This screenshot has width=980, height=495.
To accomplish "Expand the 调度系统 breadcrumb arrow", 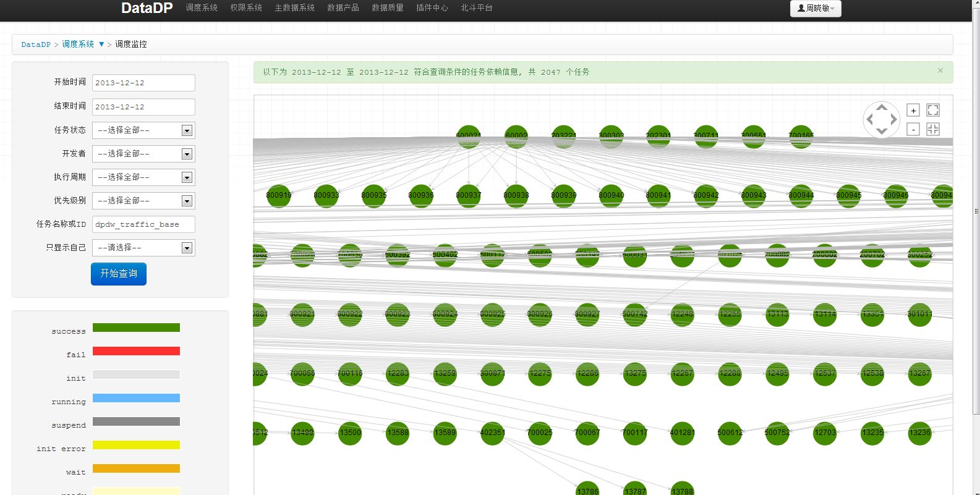I will [x=101, y=44].
